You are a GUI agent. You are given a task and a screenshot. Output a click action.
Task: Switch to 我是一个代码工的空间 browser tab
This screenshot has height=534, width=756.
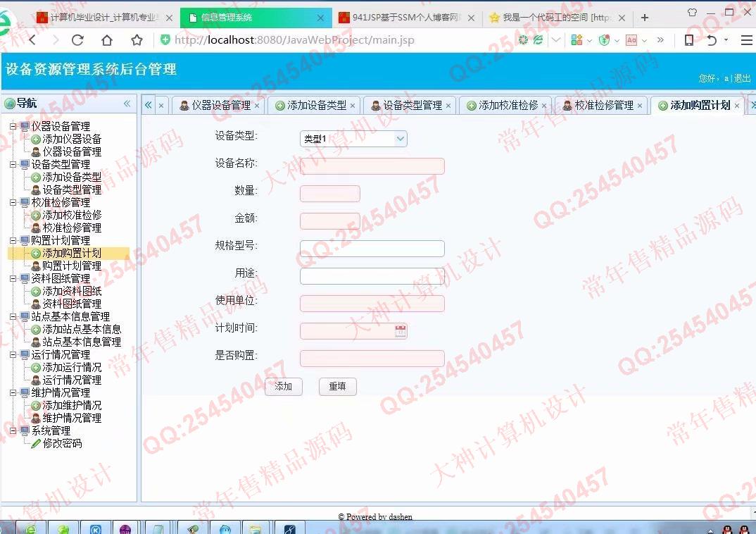click(x=557, y=18)
